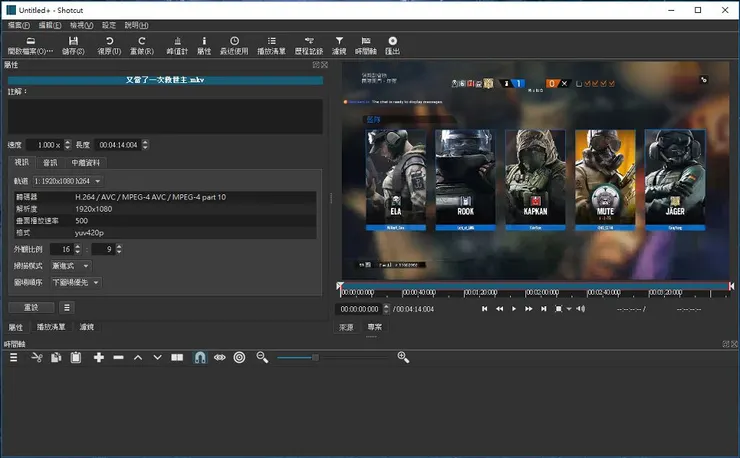
Task: Click the split at playhead timeline icon
Action: point(177,357)
